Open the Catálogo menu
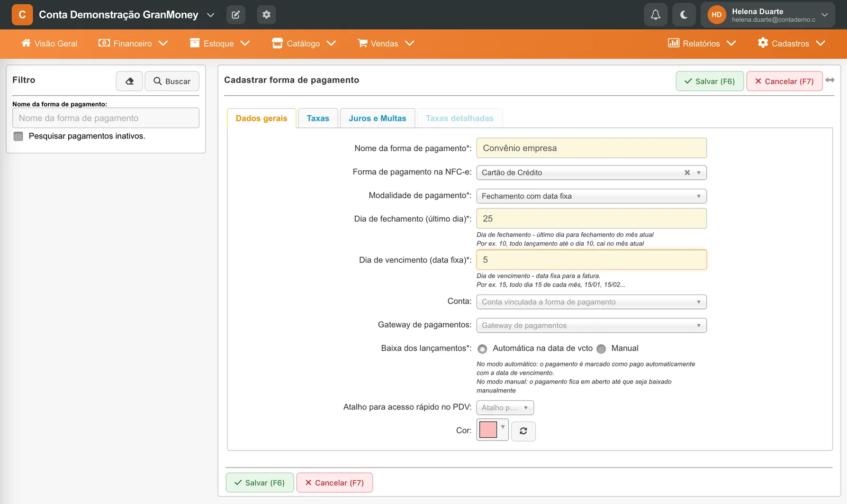 (304, 43)
